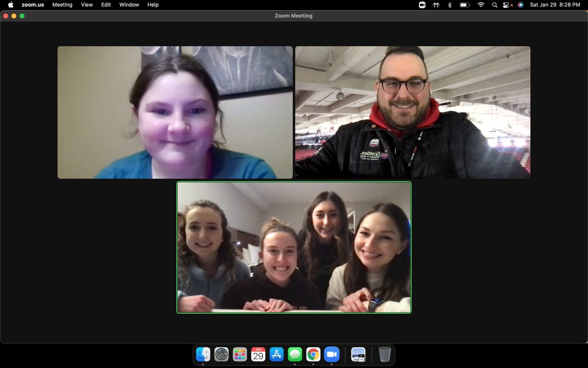588x368 pixels.
Task: Open the Wi-Fi menu
Action: click(481, 4)
